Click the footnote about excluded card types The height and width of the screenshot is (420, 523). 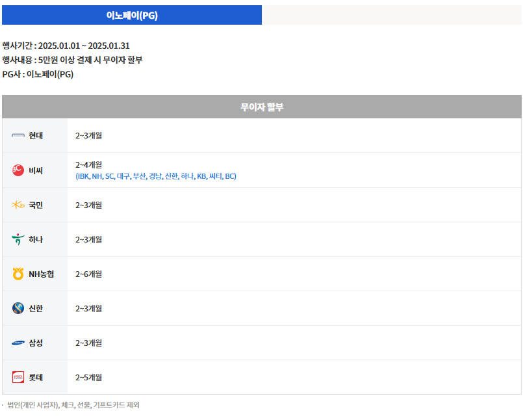73,405
